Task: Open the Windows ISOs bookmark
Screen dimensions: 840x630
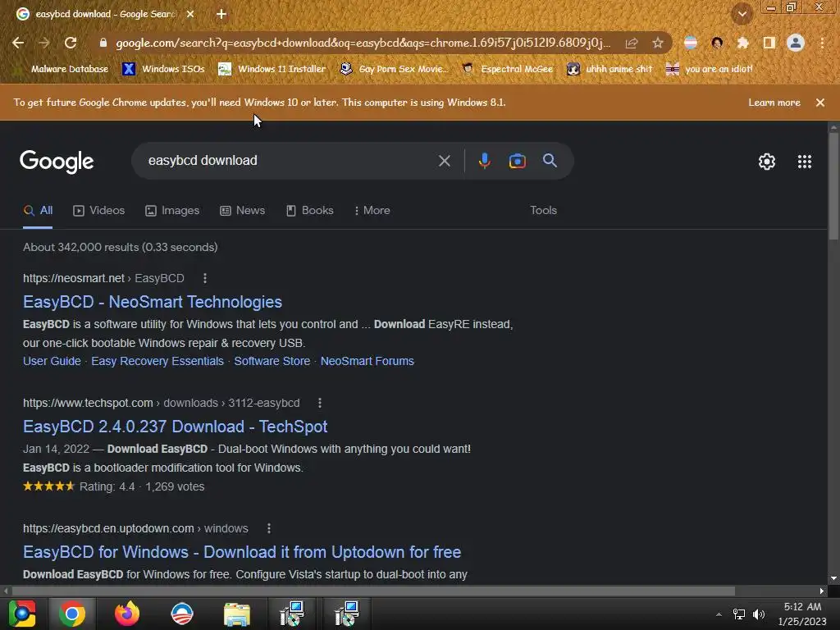Action: 163,69
